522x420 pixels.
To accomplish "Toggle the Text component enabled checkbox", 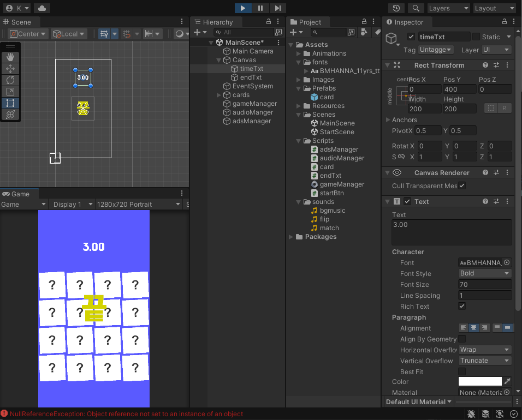I will click(x=407, y=201).
